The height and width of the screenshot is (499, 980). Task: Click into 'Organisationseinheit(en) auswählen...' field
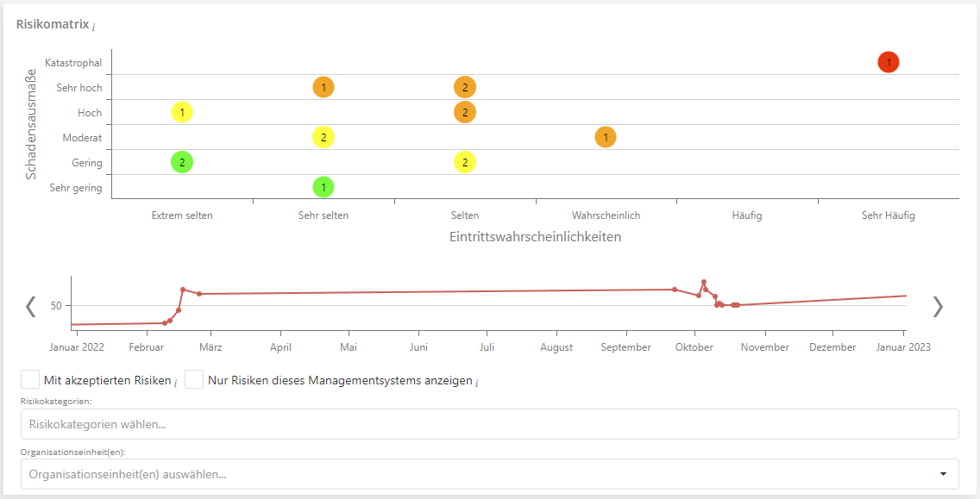coord(474,474)
